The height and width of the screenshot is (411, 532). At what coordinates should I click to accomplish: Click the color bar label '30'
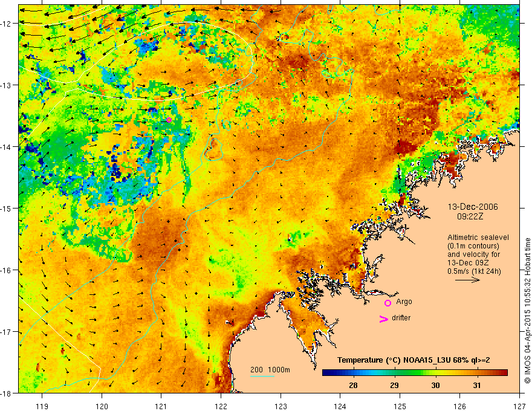[x=436, y=385]
